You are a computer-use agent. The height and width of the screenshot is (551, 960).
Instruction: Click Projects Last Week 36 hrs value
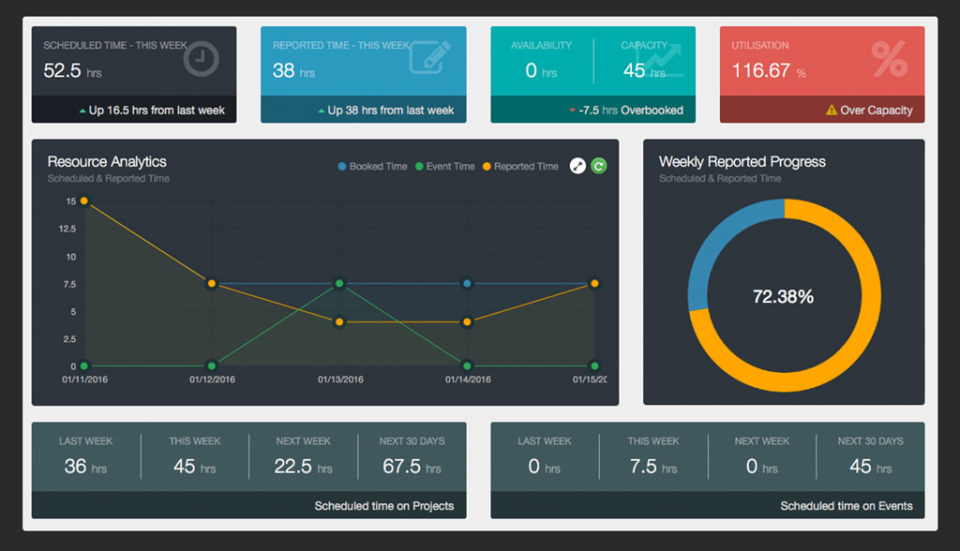[x=86, y=467]
